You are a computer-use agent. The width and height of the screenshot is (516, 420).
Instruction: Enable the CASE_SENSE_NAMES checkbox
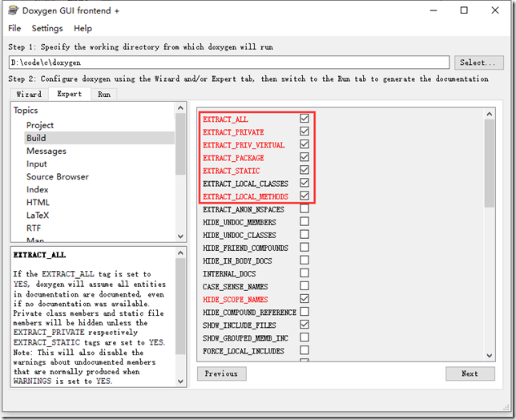click(304, 285)
